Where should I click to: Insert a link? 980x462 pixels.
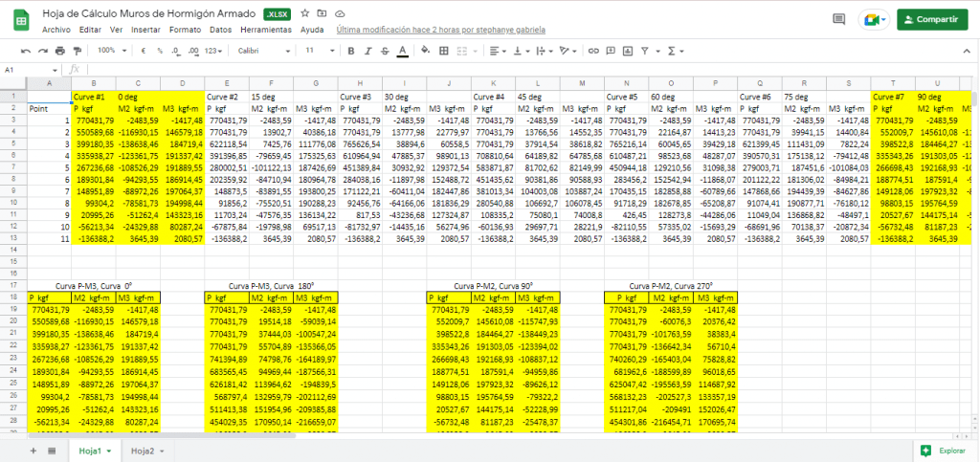coord(594,51)
